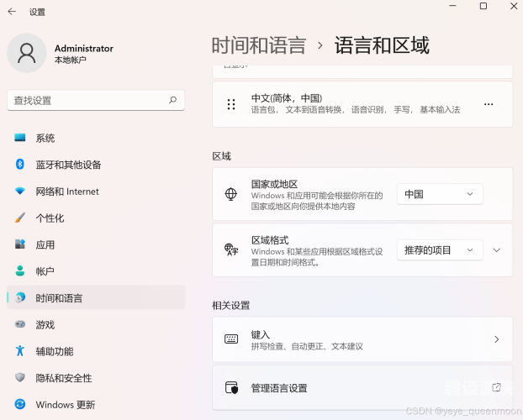Go back with the arrow icon

pyautogui.click(x=12, y=12)
